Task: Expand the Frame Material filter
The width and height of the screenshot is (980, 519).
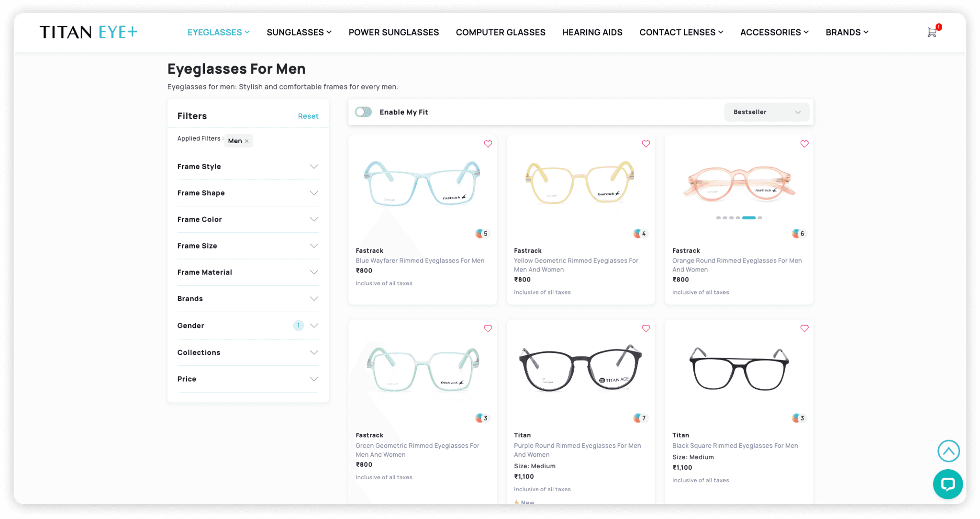Action: pyautogui.click(x=248, y=272)
